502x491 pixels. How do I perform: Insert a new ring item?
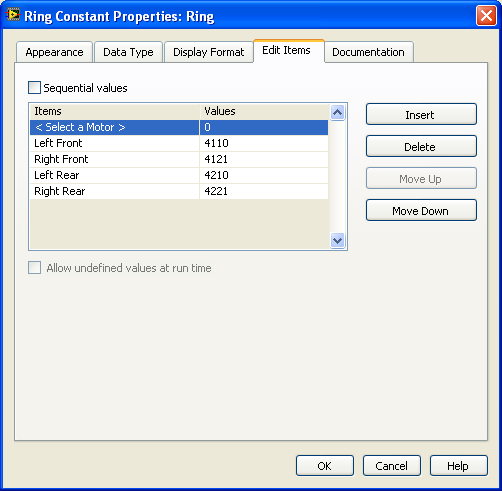tap(421, 114)
